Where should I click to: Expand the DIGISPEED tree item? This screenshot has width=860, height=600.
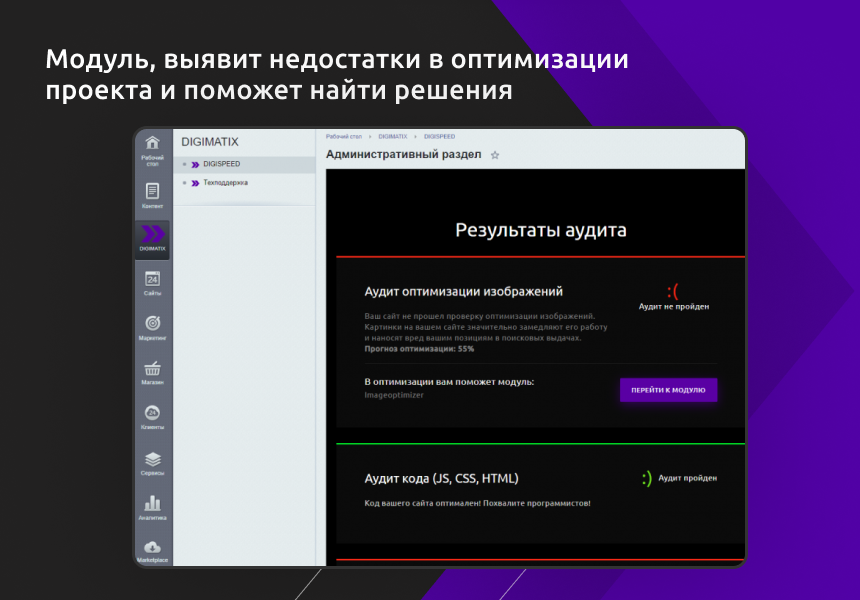(x=197, y=164)
